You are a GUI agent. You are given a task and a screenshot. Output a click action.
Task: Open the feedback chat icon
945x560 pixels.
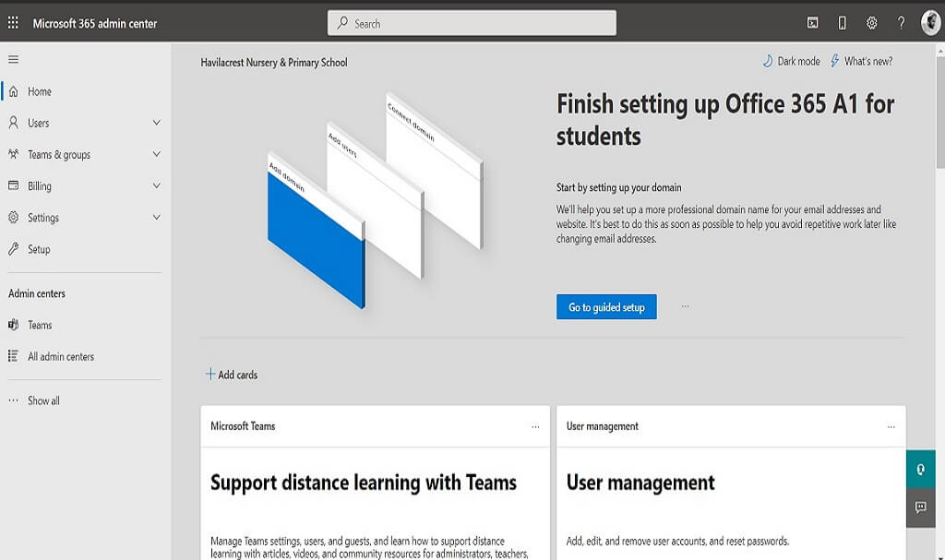pyautogui.click(x=920, y=507)
